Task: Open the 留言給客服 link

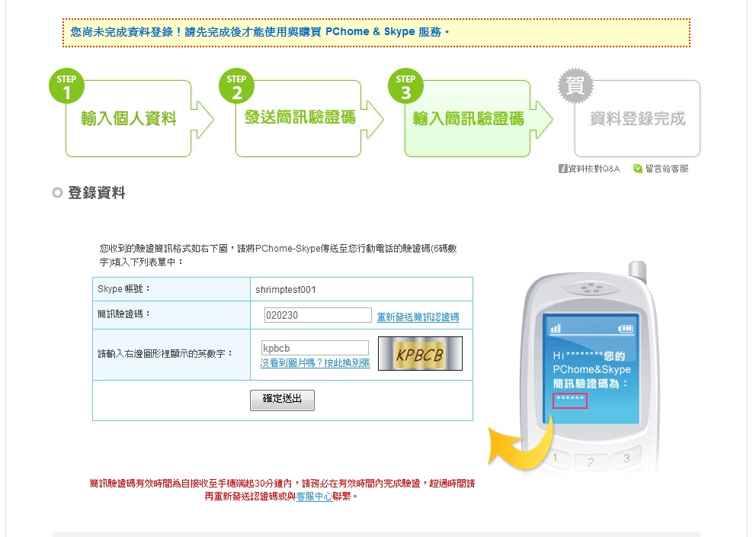Action: (x=666, y=169)
